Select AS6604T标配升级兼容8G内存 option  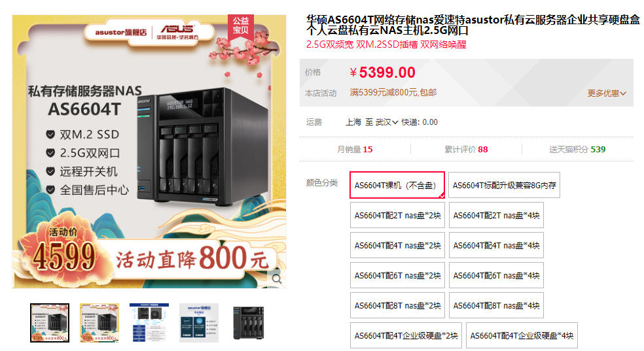(504, 186)
